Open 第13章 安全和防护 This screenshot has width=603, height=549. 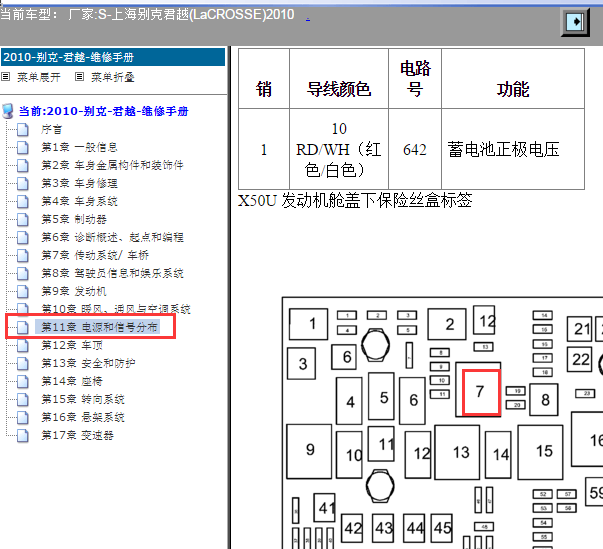tap(88, 363)
